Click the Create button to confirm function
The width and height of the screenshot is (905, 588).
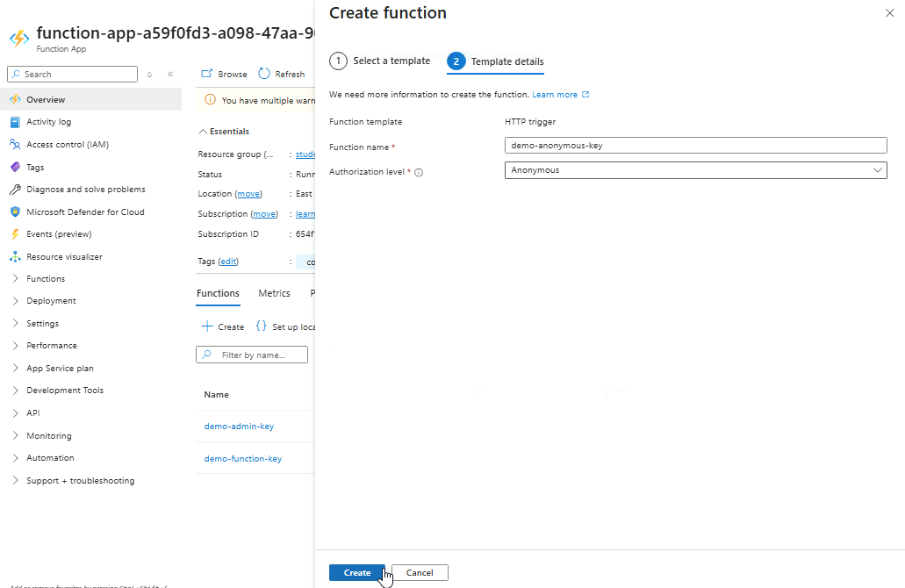(x=356, y=572)
